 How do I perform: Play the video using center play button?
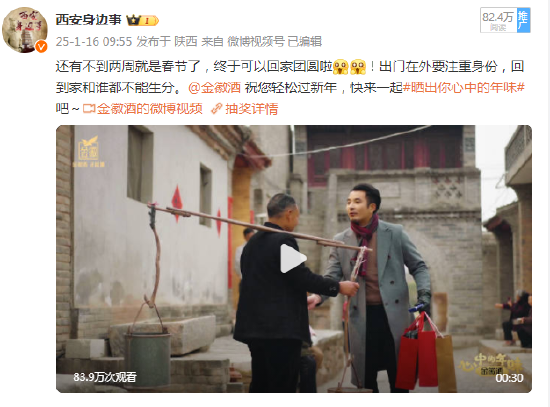pos(294,259)
